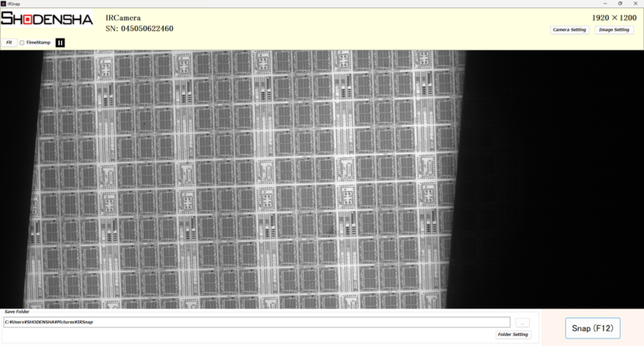
Task: Click the IRSnap app icon in title bar
Action: 3,3
